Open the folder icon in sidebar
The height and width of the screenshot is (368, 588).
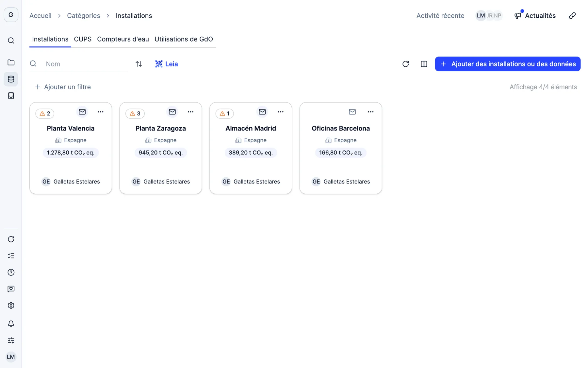11,62
